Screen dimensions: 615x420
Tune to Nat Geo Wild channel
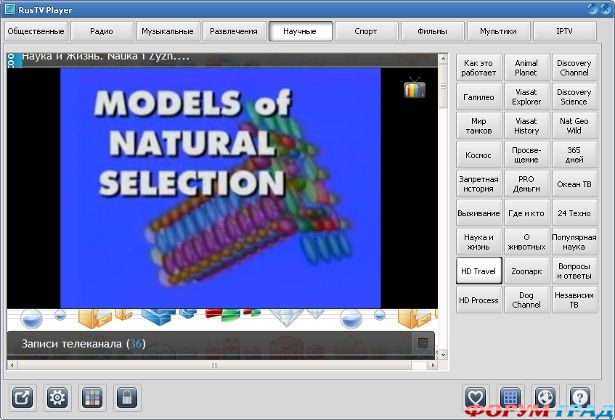pyautogui.click(x=574, y=125)
